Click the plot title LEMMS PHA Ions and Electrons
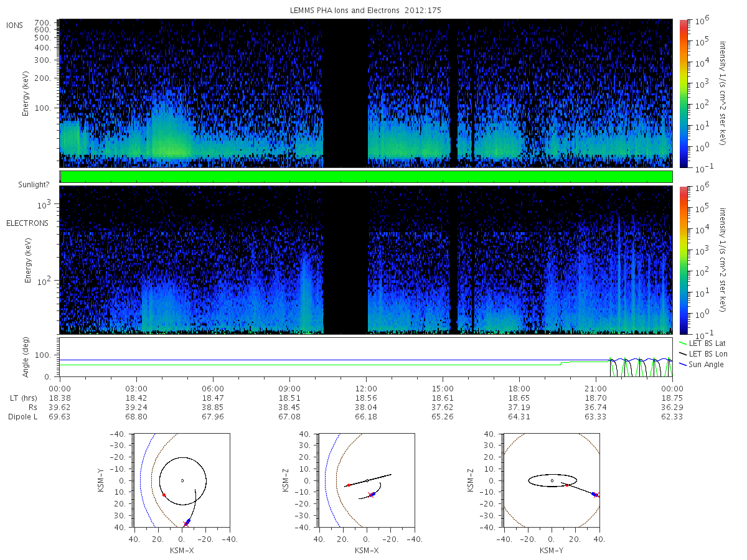747x560 pixels. [366, 11]
